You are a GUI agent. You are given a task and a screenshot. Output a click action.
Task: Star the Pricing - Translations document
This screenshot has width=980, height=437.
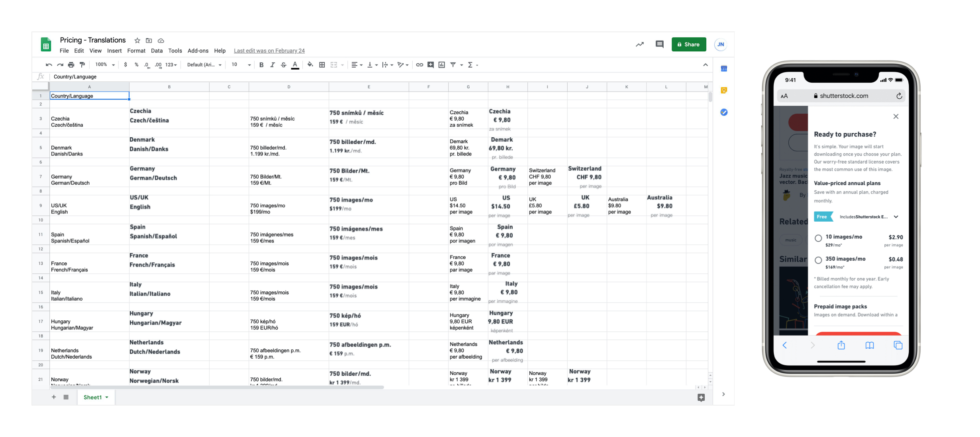137,41
